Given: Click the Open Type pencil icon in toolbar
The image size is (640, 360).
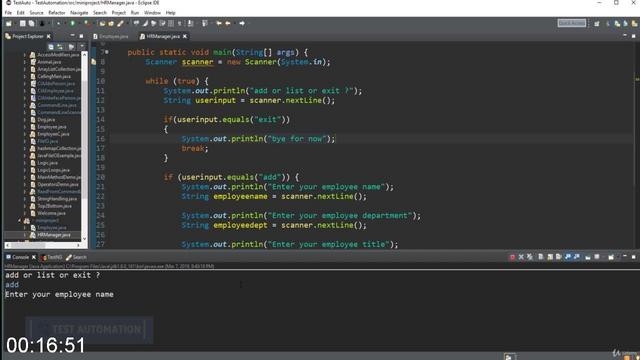Looking at the screenshot, I should (120, 24).
